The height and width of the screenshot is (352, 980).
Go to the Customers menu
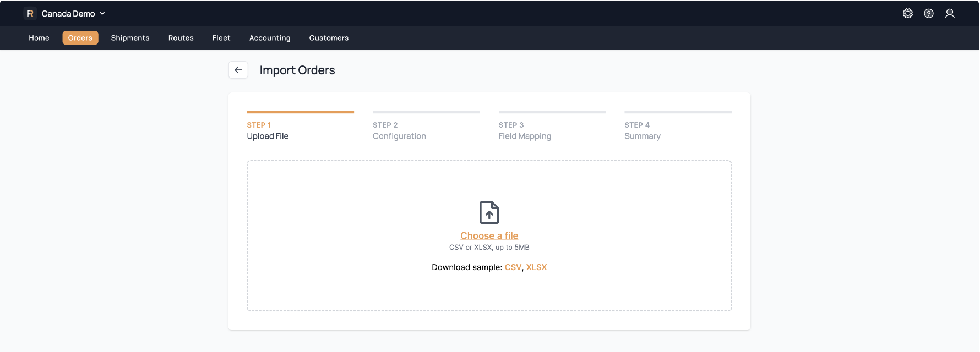click(x=329, y=38)
